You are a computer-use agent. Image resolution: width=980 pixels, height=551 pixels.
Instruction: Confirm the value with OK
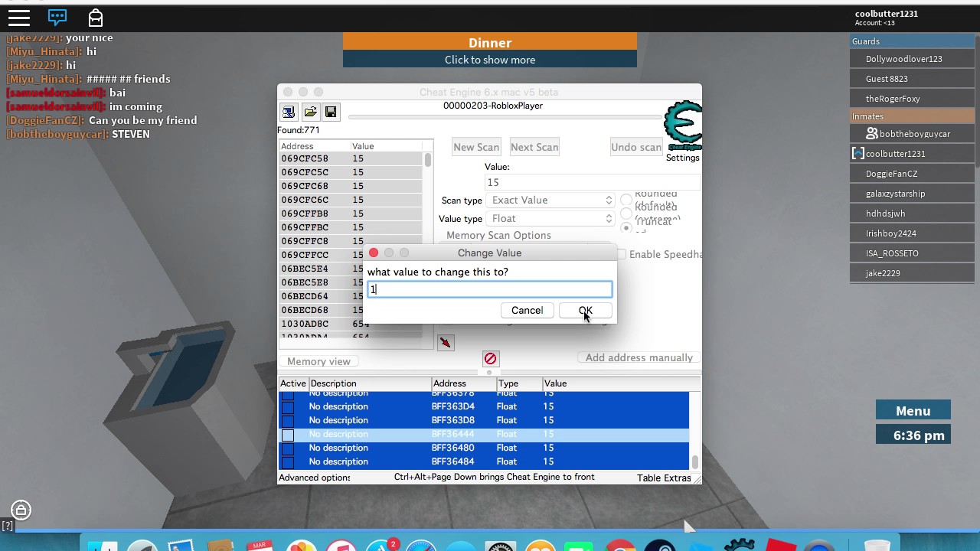(x=585, y=310)
